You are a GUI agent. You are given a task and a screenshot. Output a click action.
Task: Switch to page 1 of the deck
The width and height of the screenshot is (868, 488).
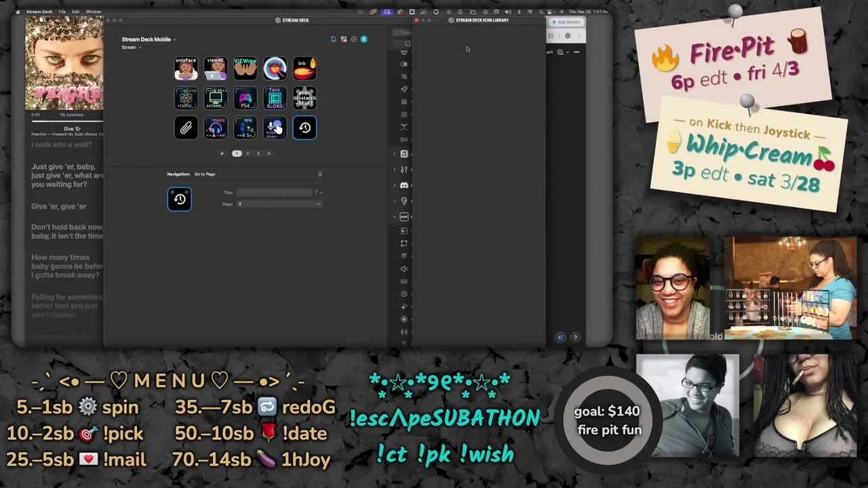(237, 154)
